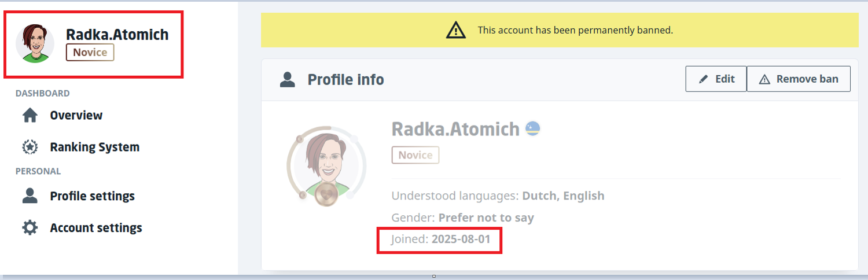
Task: Click the Radka.Atomich heading in Profile info
Action: point(455,128)
